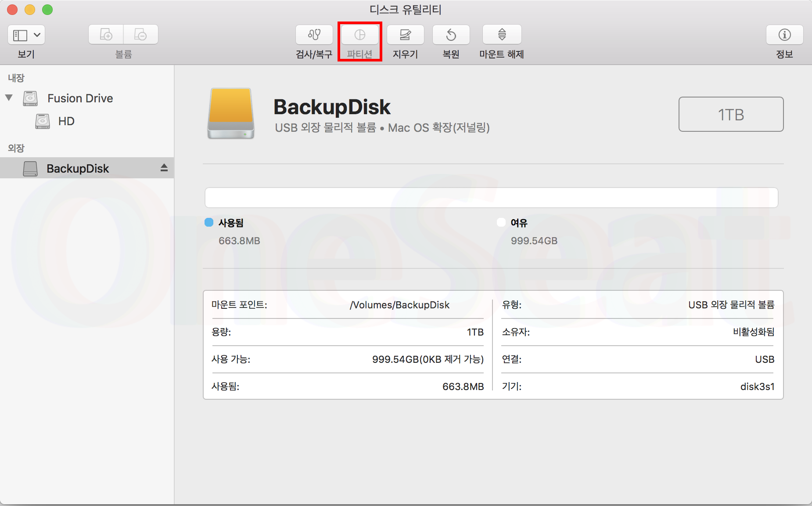This screenshot has height=506, width=812.
Task: Open the View (보기) sidebar dropdown
Action: click(x=26, y=35)
